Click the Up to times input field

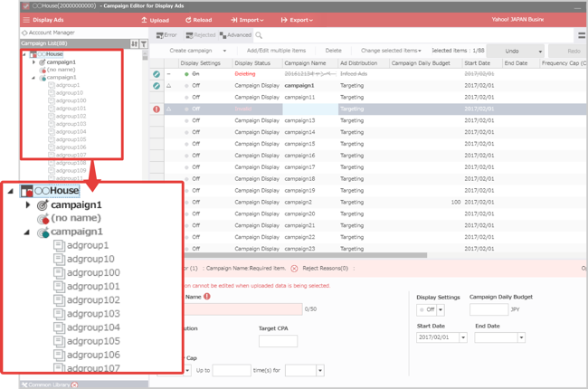[x=232, y=371]
